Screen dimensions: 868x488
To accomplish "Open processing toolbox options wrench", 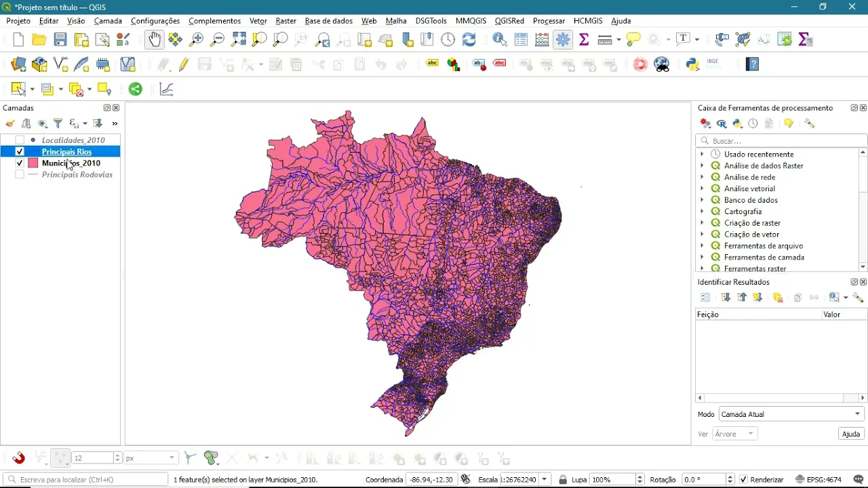I will (810, 124).
